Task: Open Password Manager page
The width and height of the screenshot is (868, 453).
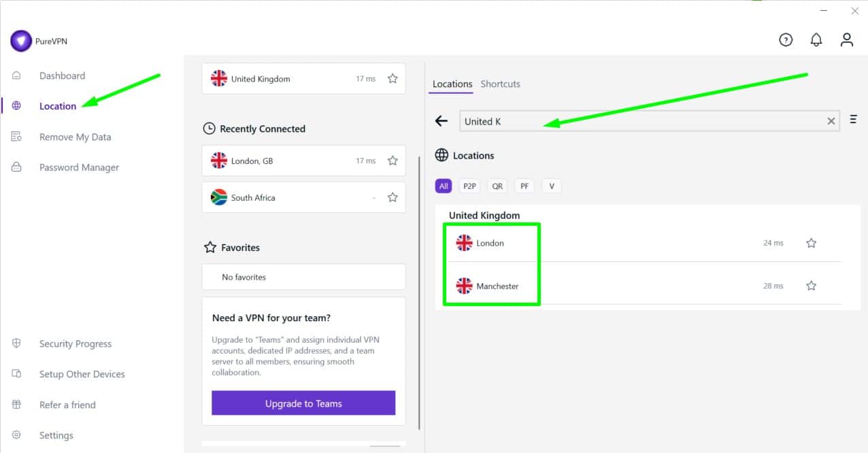Action: (x=79, y=167)
